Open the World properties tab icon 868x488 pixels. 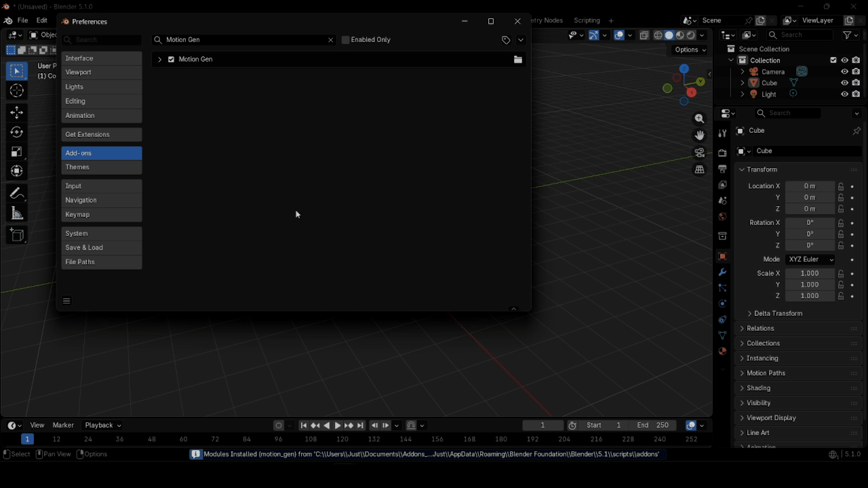[722, 217]
